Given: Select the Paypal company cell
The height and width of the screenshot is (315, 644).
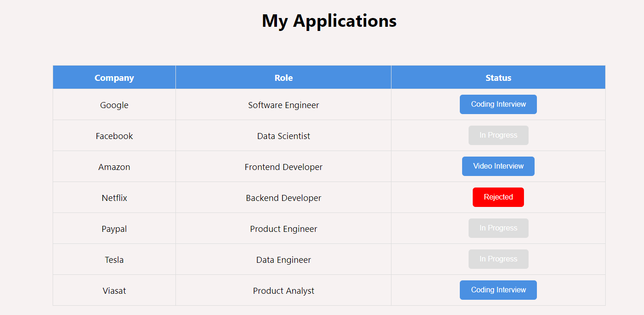Looking at the screenshot, I should 114,229.
